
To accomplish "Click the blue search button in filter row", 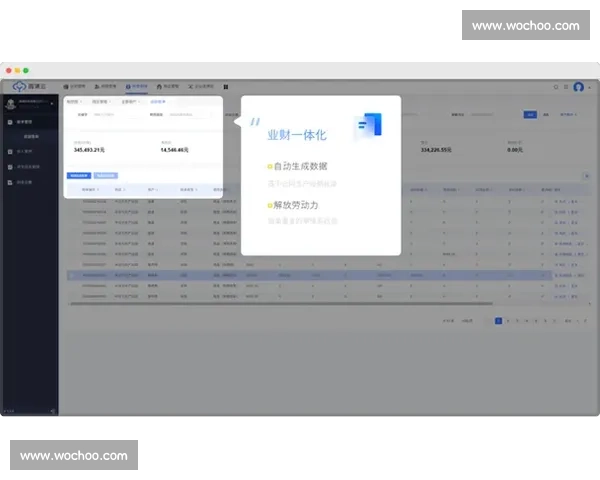I will 531,115.
